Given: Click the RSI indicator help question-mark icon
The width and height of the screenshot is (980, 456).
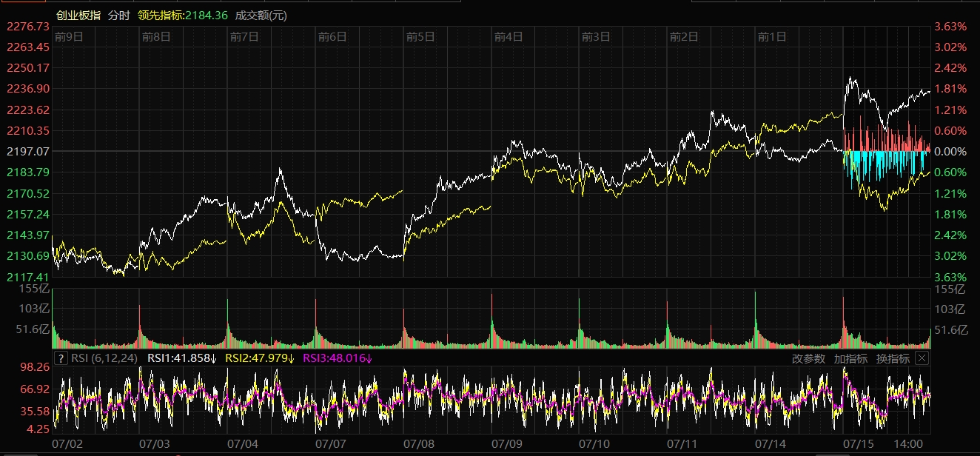Looking at the screenshot, I should (x=61, y=359).
